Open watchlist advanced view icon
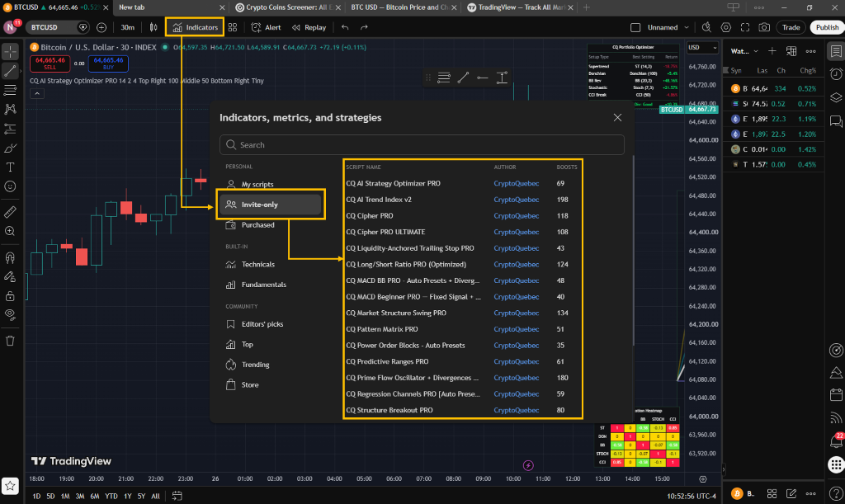Image resolution: width=845 pixels, height=504 pixels. pos(791,51)
